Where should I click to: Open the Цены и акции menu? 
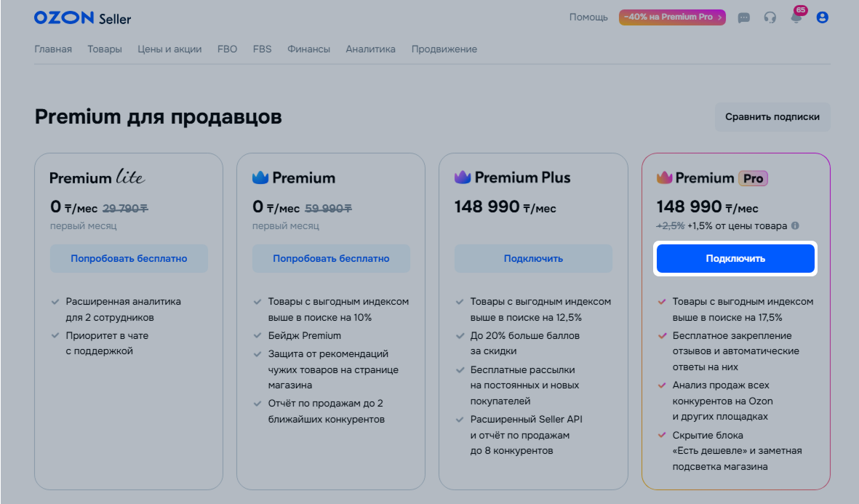[x=169, y=49]
